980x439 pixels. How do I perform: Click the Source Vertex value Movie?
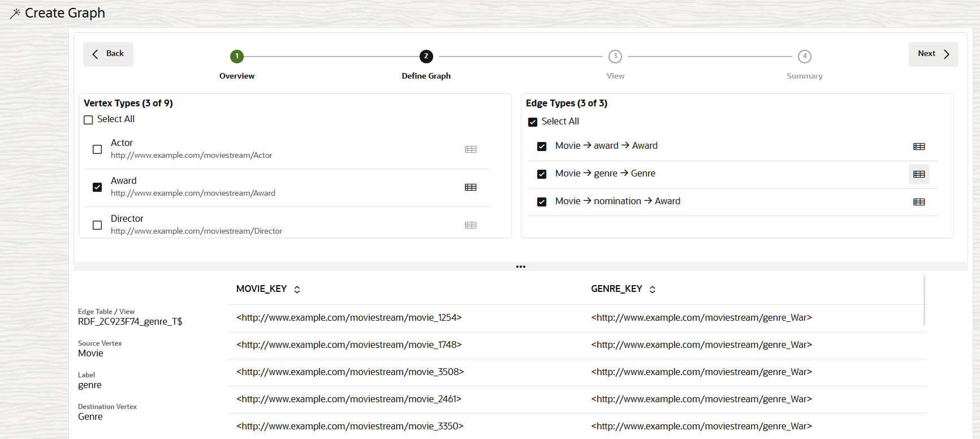[x=90, y=354]
